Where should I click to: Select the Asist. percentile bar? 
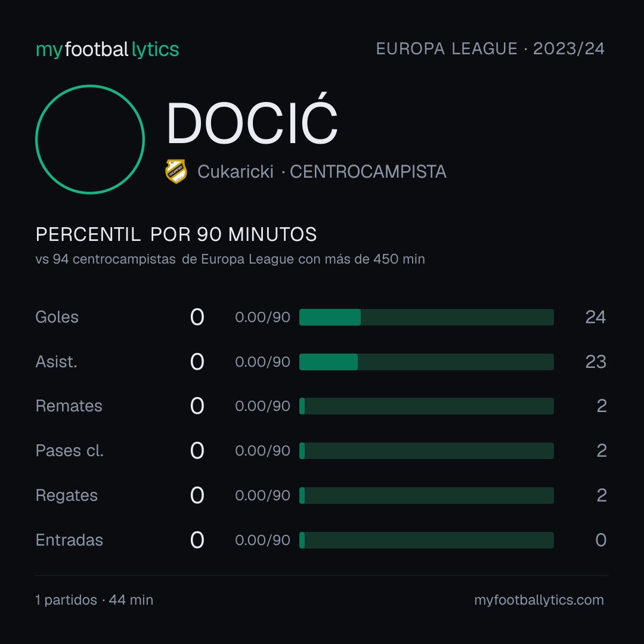coord(426,362)
